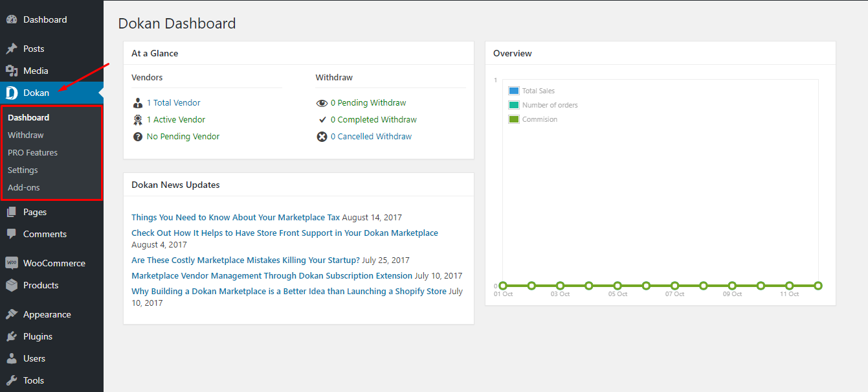View 0 Completed Withdraw link
The image size is (868, 392).
373,120
